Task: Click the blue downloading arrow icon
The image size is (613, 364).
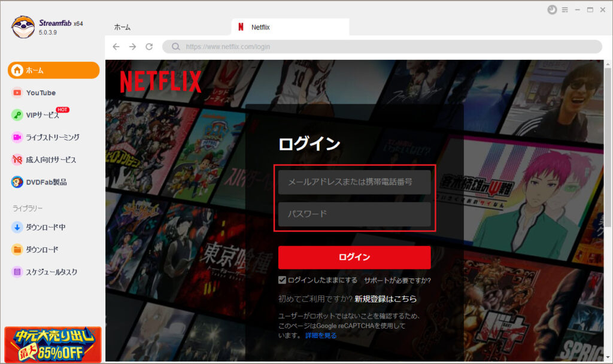Action: tap(17, 227)
